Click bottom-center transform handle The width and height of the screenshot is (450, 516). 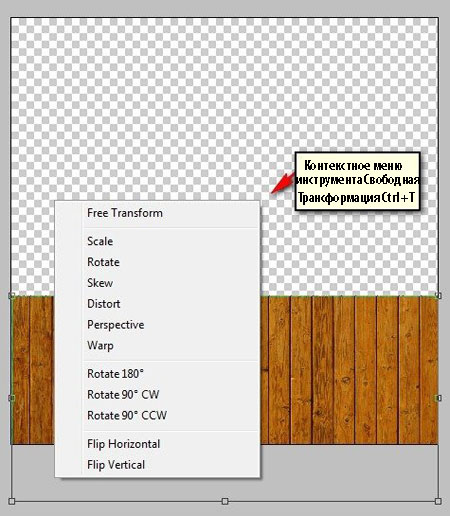coord(225,501)
